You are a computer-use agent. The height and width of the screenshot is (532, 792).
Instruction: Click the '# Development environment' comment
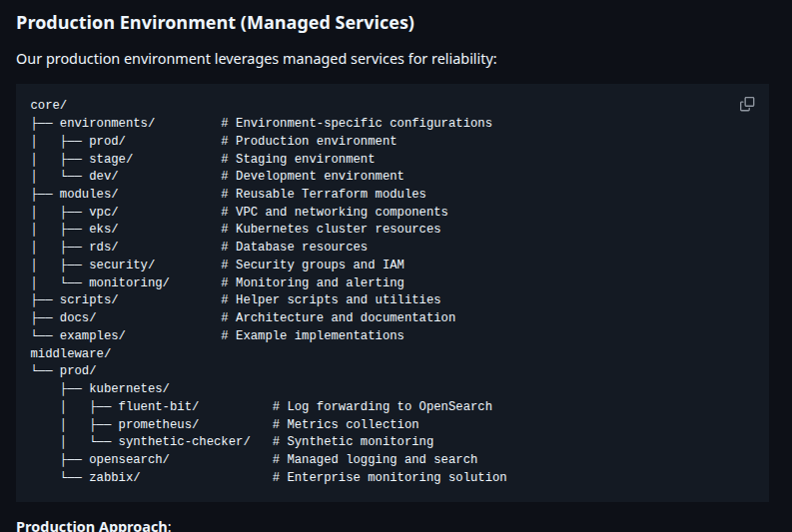[313, 176]
